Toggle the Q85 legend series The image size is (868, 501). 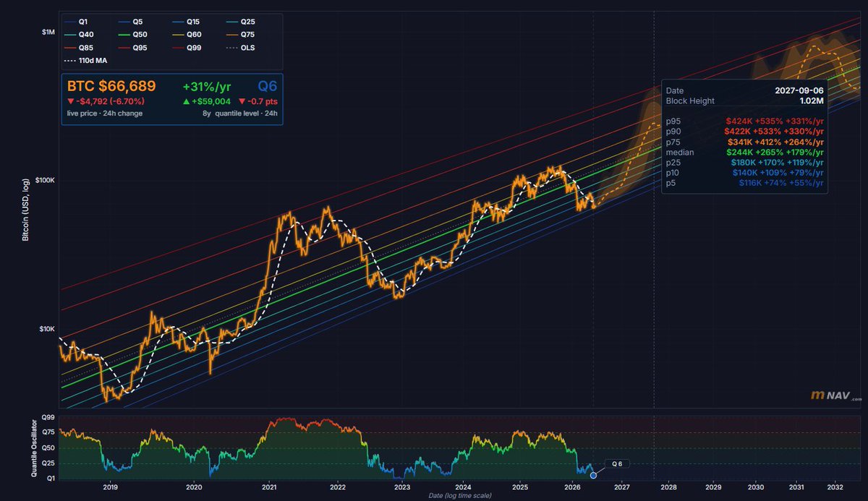tap(78, 48)
